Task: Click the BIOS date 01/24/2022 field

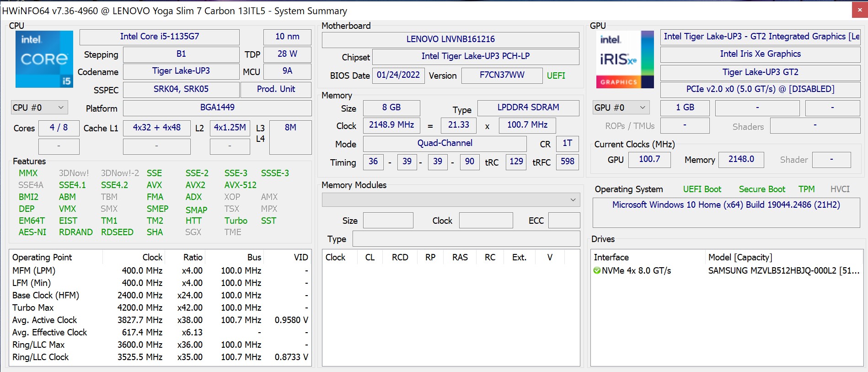Action: 398,75
